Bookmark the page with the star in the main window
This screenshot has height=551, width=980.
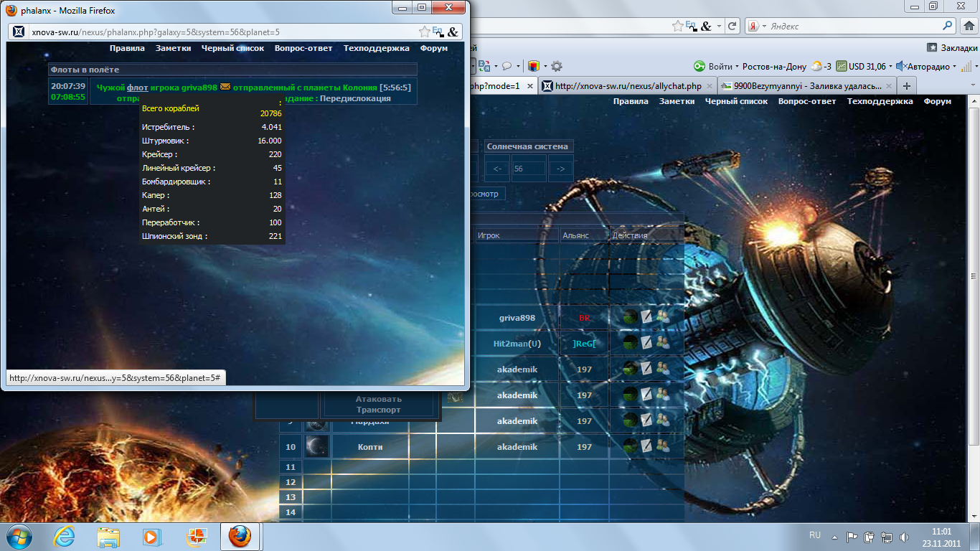[x=678, y=26]
